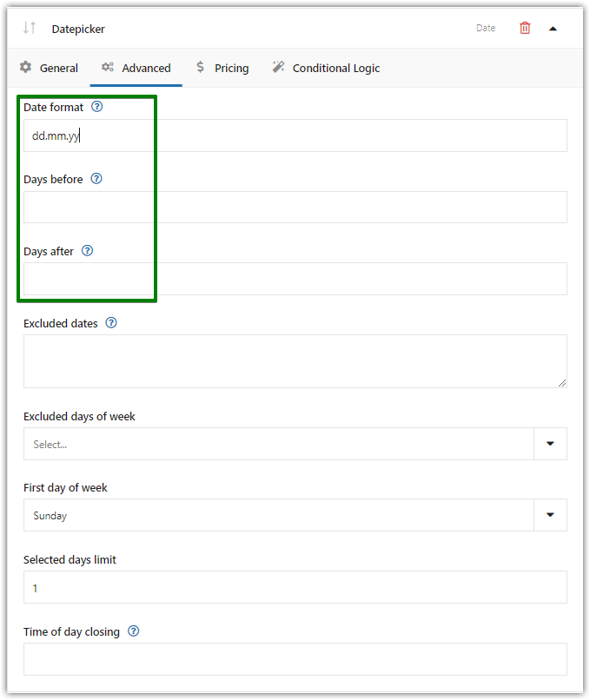Viewport: 590px width, 700px height.
Task: Focus the Days after input field
Action: pos(295,279)
